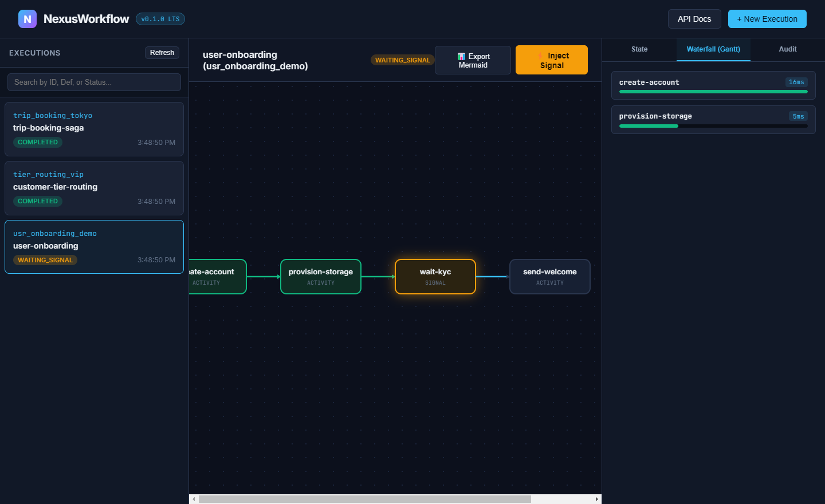Select the send-welcome activity node
Screen dimensions: 825x504
[550, 277]
